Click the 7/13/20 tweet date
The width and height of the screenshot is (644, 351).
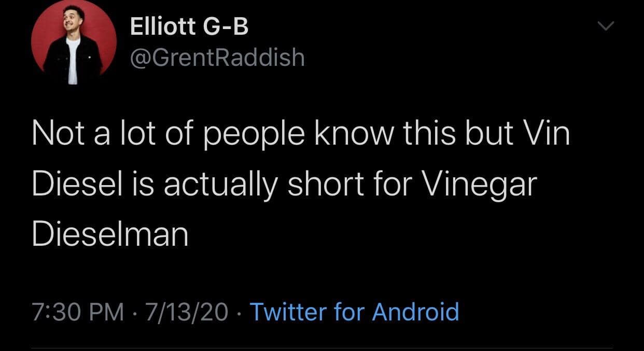pos(187,312)
